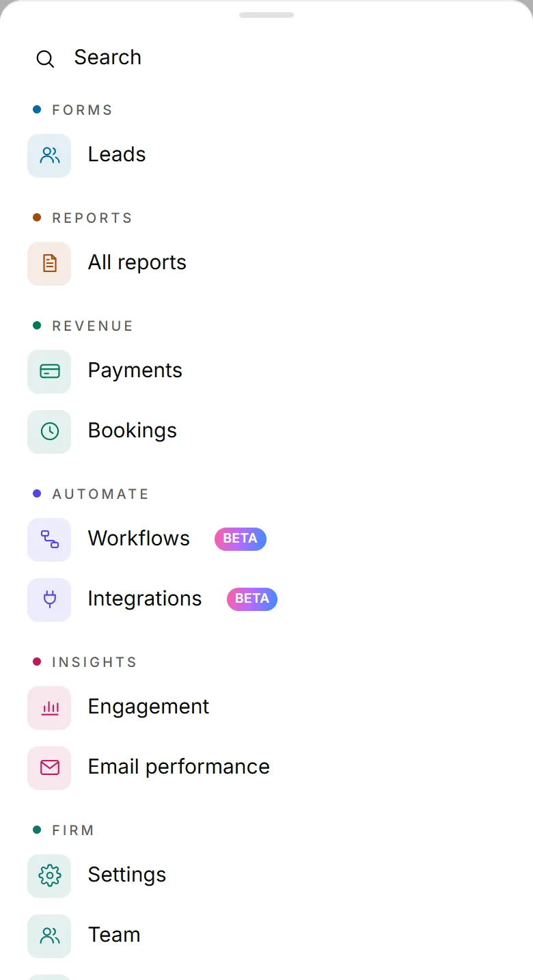Image resolution: width=533 pixels, height=980 pixels.
Task: Open Email performance menu label
Action: [x=179, y=767]
